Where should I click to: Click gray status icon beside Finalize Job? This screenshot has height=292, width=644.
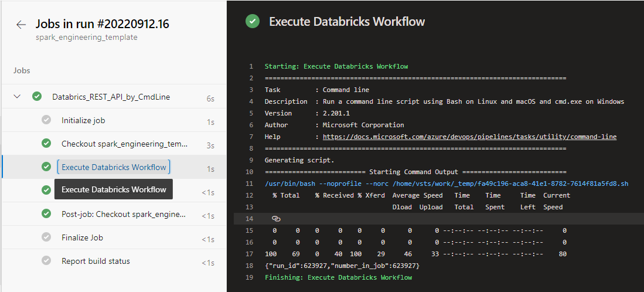[x=46, y=237]
